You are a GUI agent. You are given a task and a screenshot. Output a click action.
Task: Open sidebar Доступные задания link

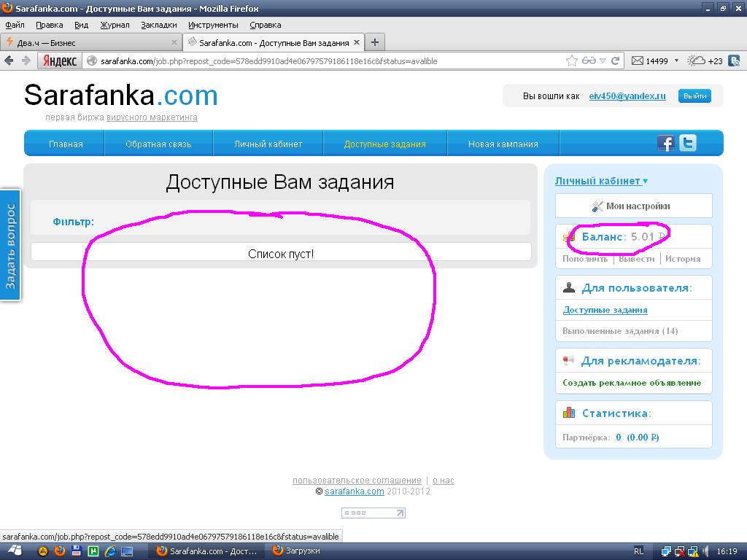(x=605, y=310)
